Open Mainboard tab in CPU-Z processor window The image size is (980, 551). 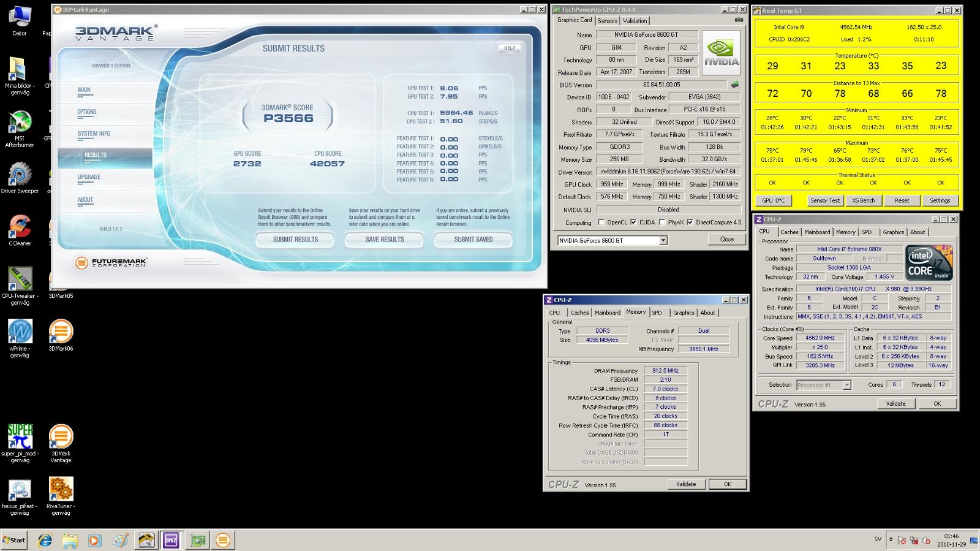[x=817, y=232]
